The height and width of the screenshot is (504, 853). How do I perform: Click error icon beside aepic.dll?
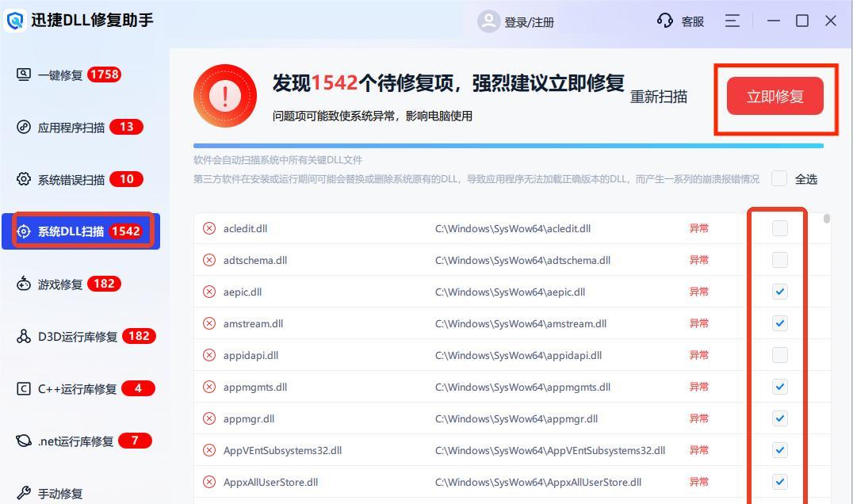click(209, 292)
